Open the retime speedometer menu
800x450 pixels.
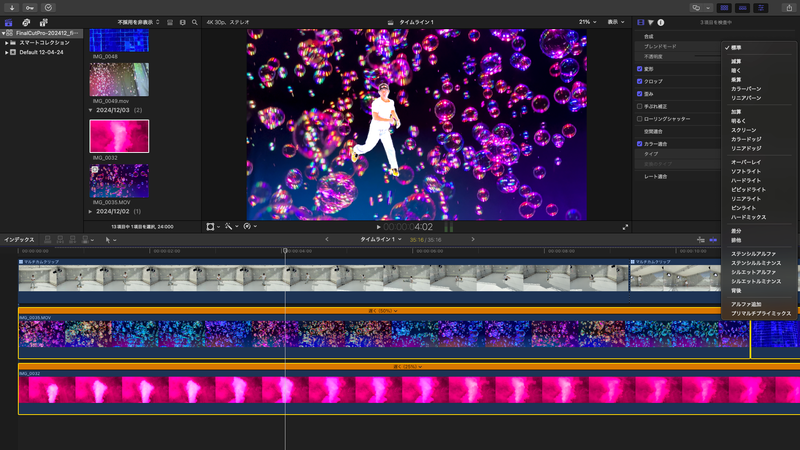[x=250, y=227]
